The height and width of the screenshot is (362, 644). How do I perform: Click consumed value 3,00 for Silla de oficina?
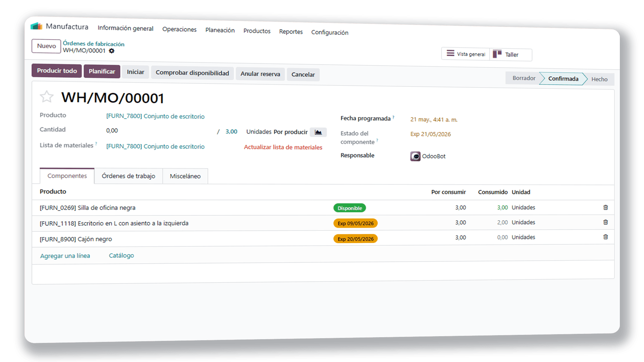[x=502, y=207]
